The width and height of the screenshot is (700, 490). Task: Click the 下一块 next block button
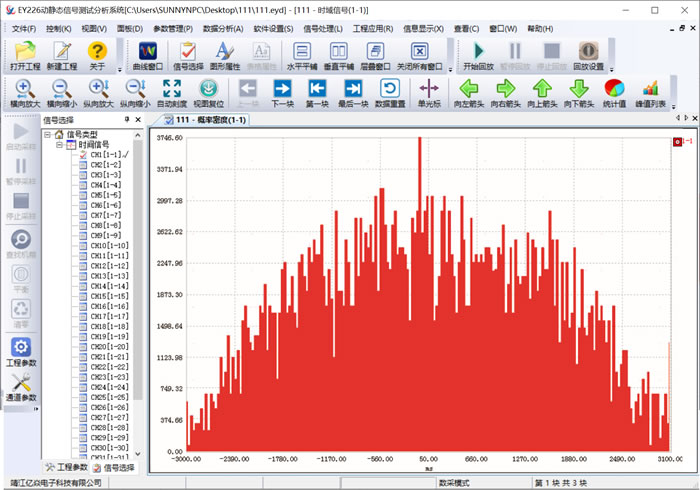[282, 88]
